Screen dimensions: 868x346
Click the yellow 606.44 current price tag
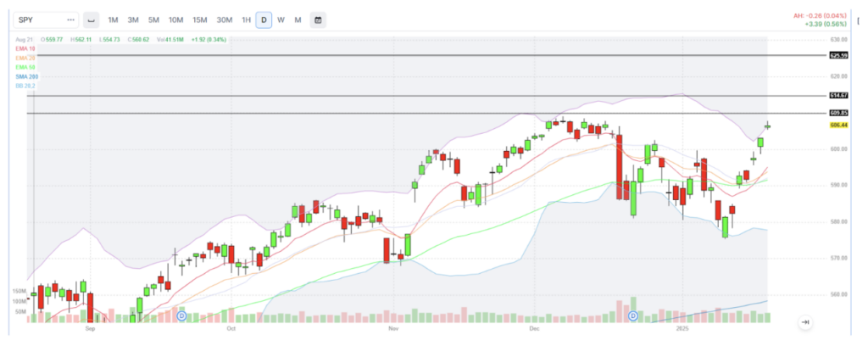(x=838, y=126)
